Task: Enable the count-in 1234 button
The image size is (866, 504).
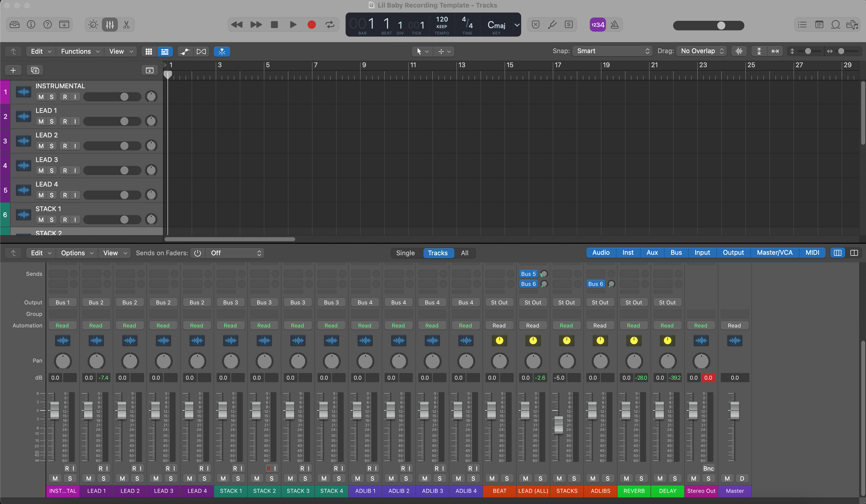Action: [598, 25]
